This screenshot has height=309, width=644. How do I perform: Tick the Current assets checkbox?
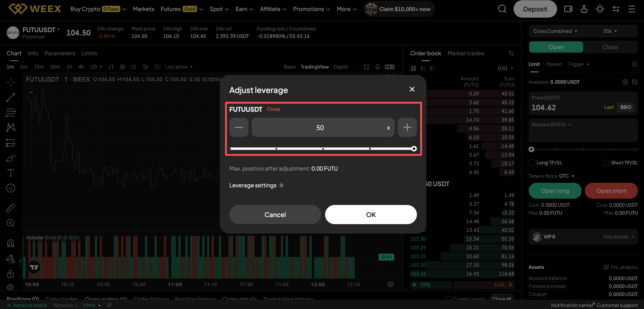[448, 298]
